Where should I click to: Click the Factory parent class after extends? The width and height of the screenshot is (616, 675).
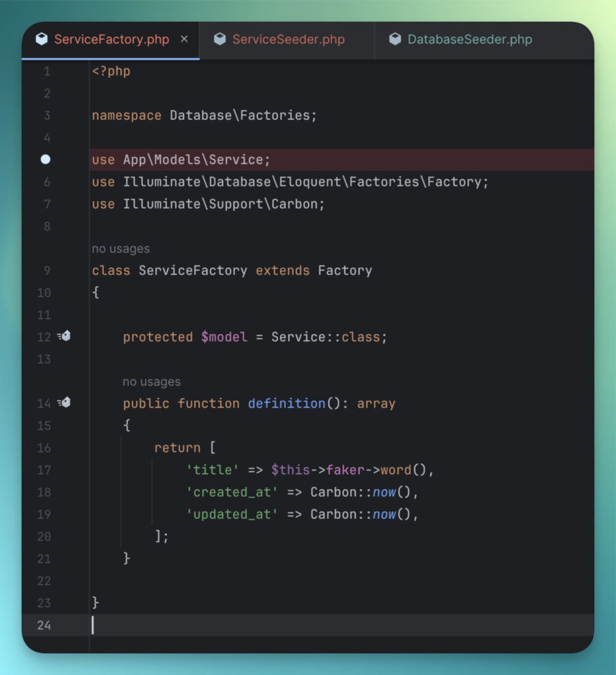tap(345, 270)
